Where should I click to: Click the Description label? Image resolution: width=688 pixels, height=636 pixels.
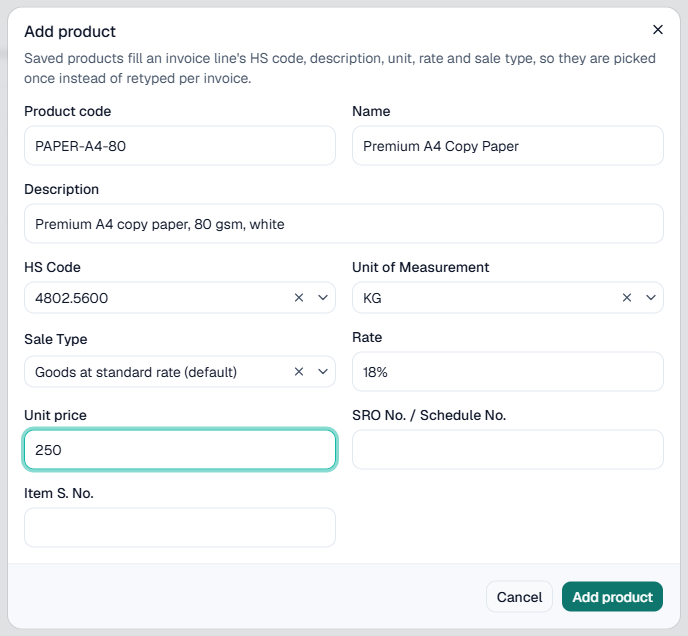[61, 189]
